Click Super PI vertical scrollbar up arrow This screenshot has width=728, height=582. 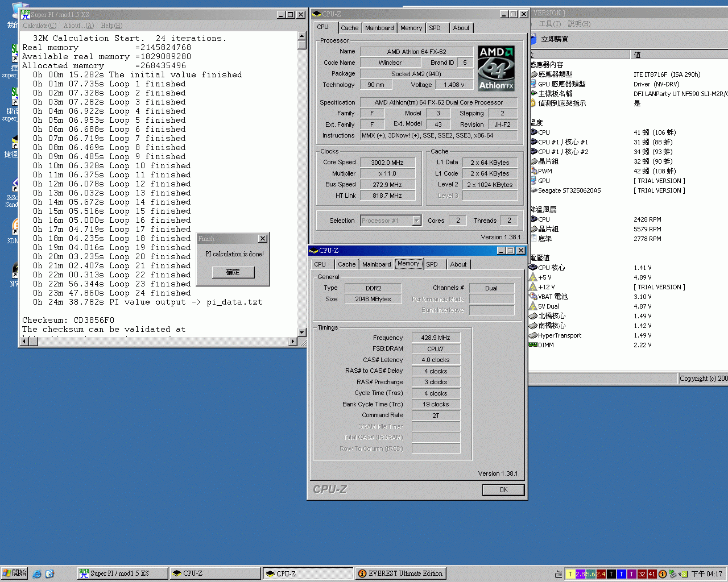[302, 36]
